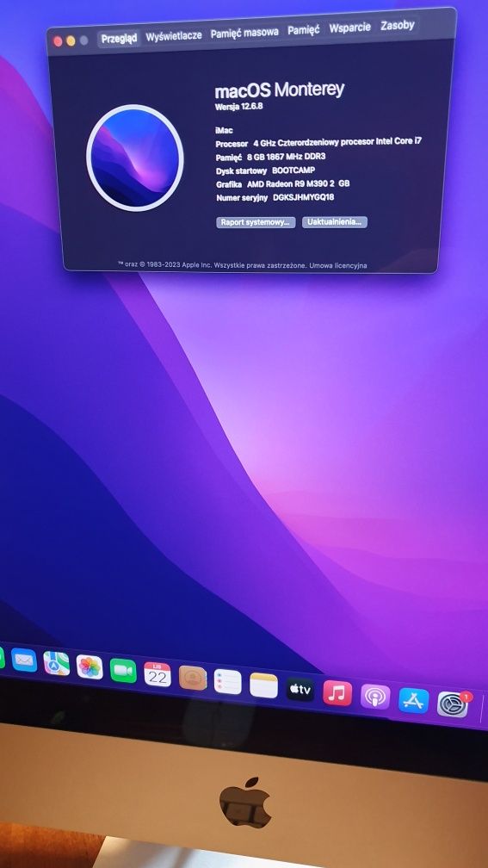Image resolution: width=488 pixels, height=868 pixels.
Task: Click the BOOTCAMP startup disk value
Action: coord(293,170)
